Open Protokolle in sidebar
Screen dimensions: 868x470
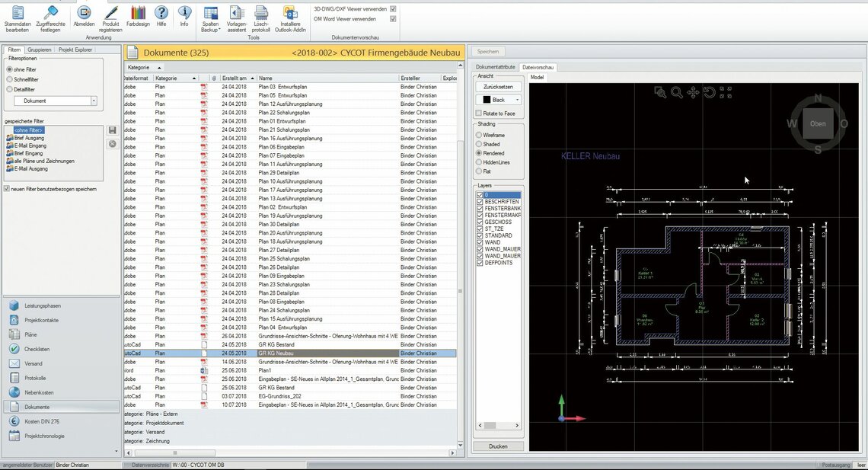click(61, 378)
